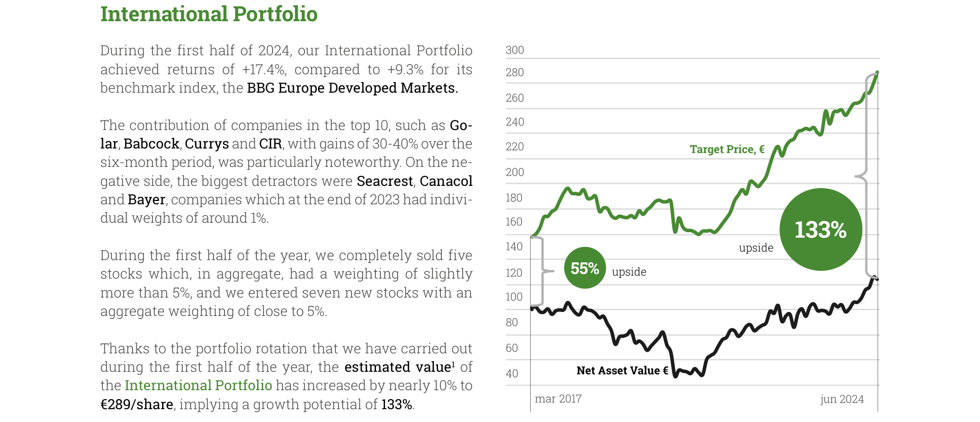The image size is (980, 422).
Task: Click the 40 y-axis label
Action: click(512, 373)
